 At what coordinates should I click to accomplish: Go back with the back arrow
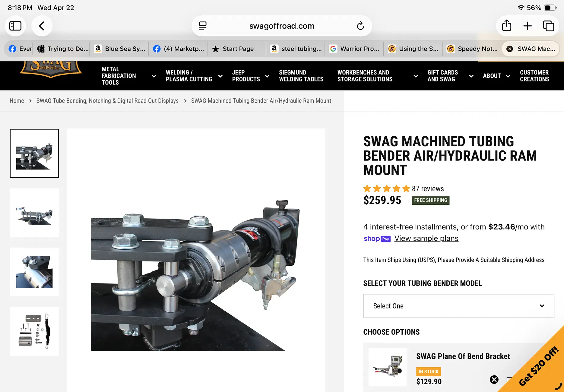(x=42, y=26)
